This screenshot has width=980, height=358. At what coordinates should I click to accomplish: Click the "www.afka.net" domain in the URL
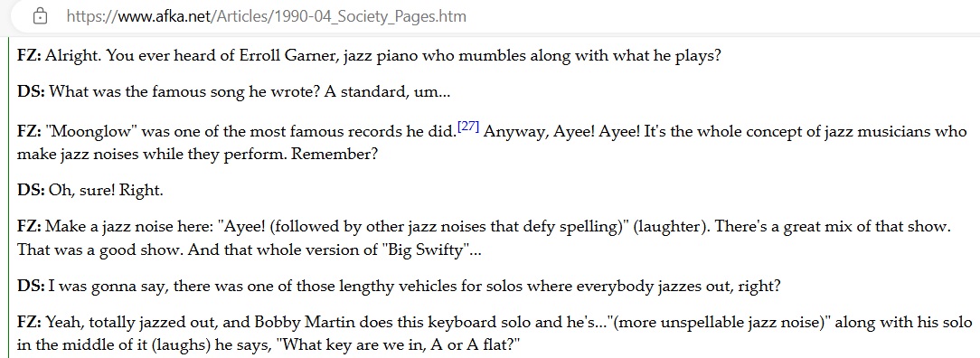pos(165,16)
